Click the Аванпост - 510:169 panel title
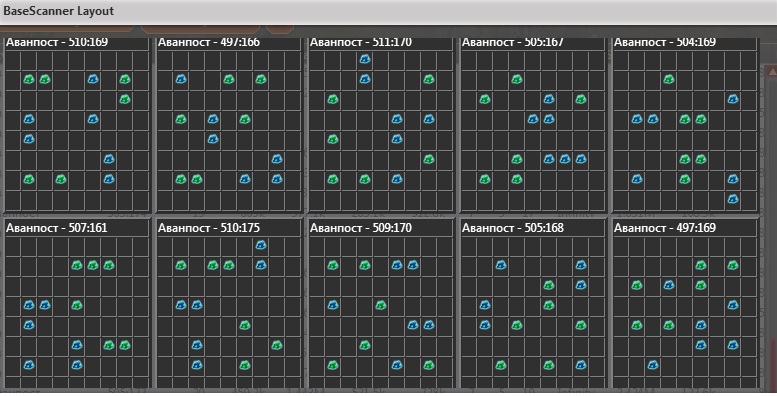777x396 pixels. point(57,43)
